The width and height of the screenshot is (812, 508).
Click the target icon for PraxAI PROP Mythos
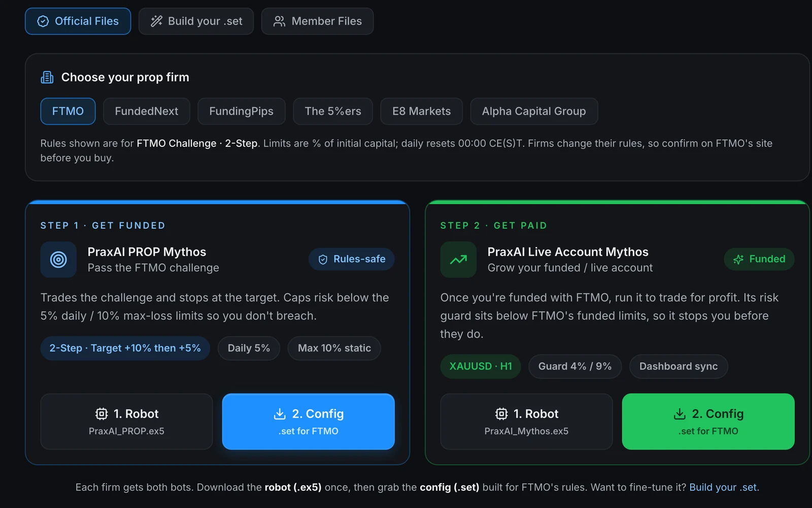click(58, 260)
